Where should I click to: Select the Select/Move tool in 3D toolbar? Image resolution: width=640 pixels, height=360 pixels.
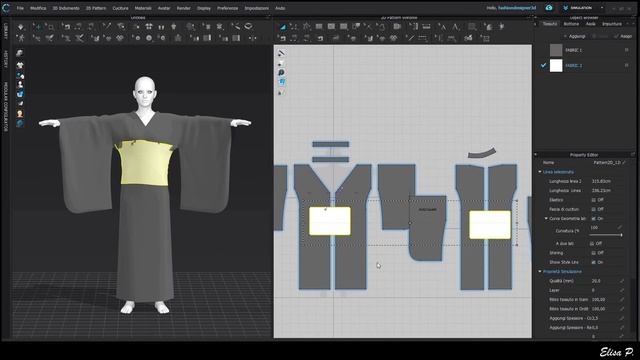click(37, 27)
